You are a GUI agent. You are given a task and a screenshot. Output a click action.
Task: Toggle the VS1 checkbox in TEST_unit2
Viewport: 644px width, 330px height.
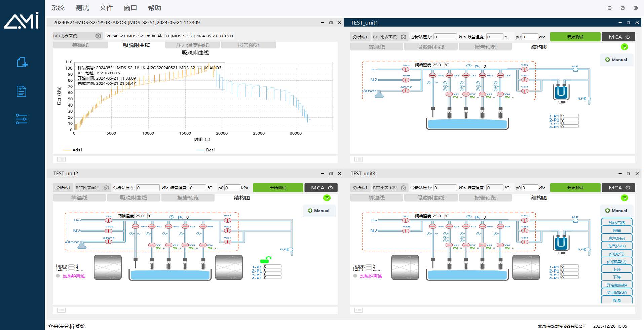tap(158, 248)
